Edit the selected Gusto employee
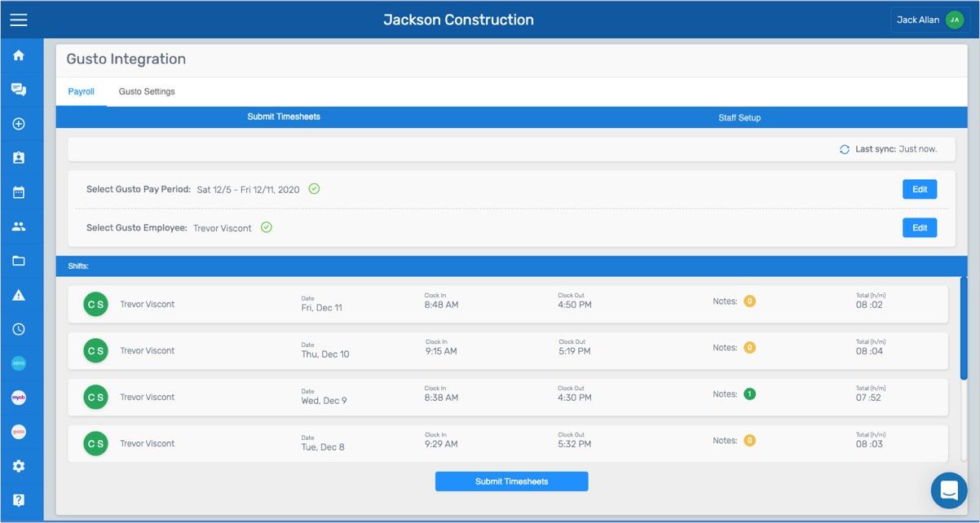The width and height of the screenshot is (980, 523). [920, 227]
